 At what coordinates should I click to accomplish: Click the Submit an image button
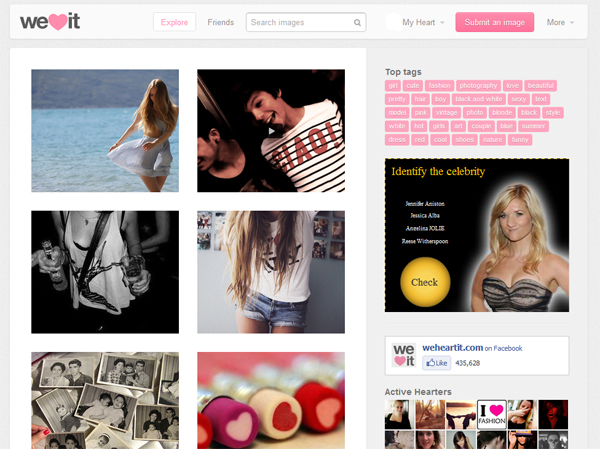point(494,22)
